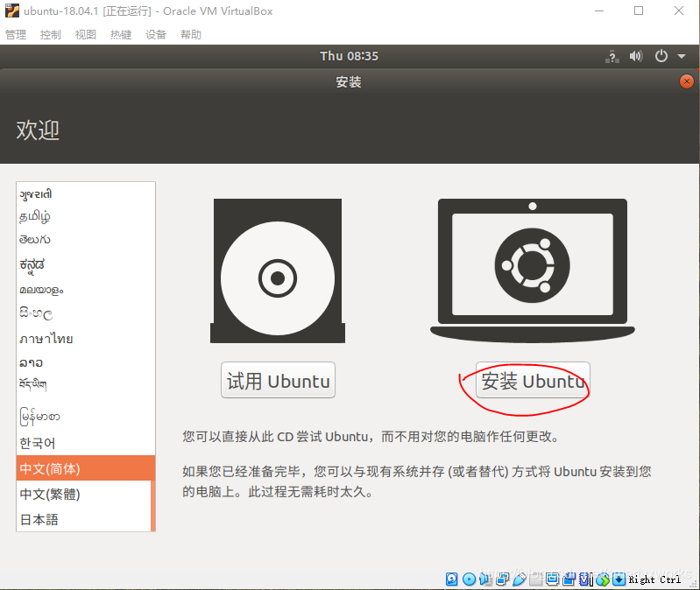Click the CD disc image
The height and width of the screenshot is (590, 700).
278,270
